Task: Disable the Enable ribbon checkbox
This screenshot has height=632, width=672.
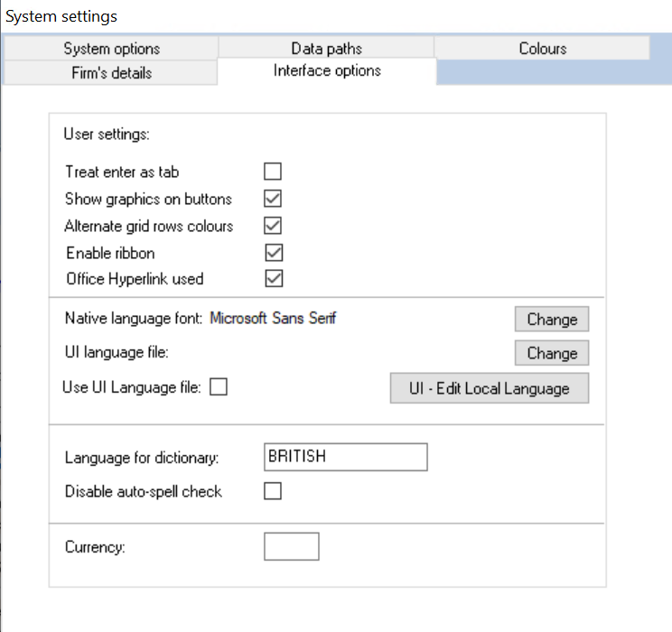Action: point(274,253)
